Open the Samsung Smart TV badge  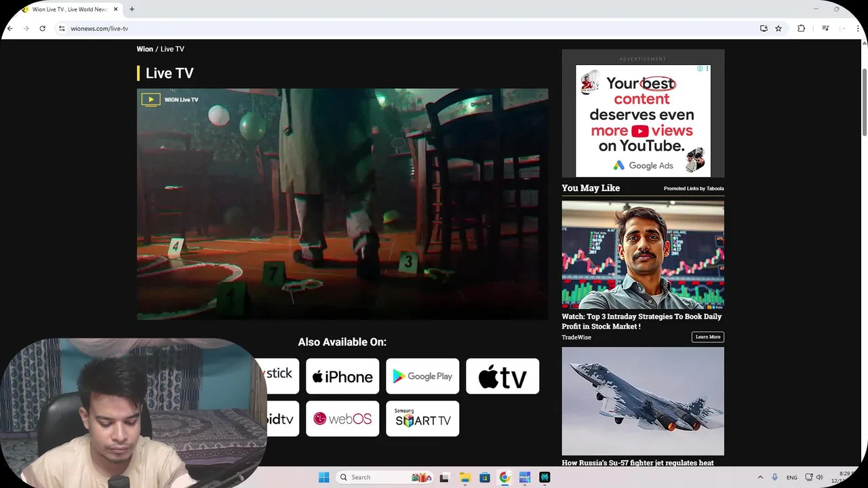pyautogui.click(x=422, y=418)
